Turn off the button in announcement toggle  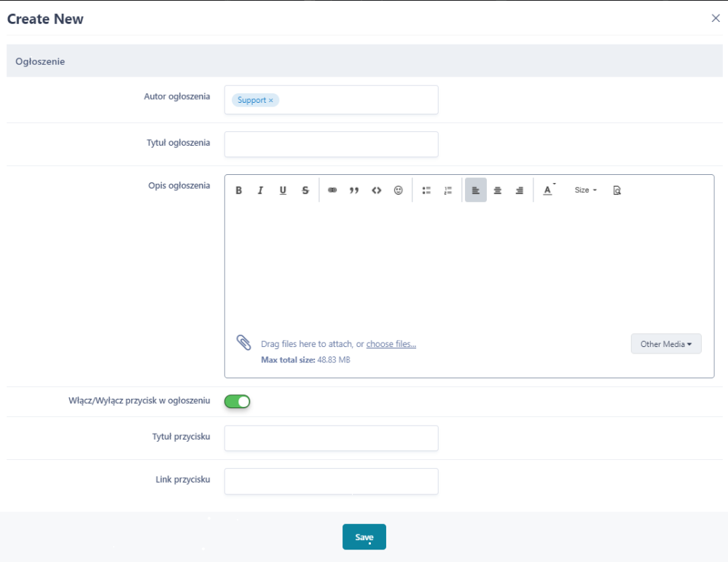[x=238, y=402]
